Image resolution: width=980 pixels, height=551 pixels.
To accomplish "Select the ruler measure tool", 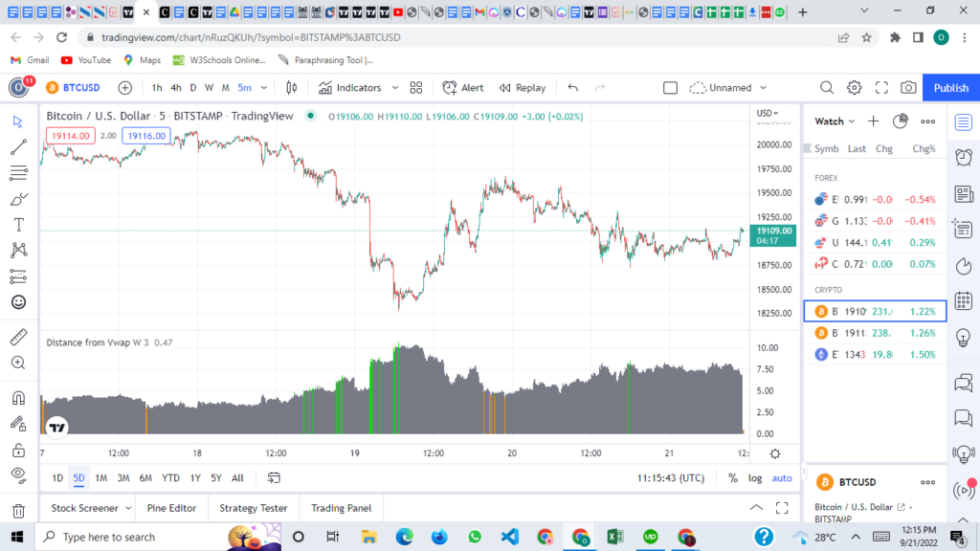I will [18, 338].
